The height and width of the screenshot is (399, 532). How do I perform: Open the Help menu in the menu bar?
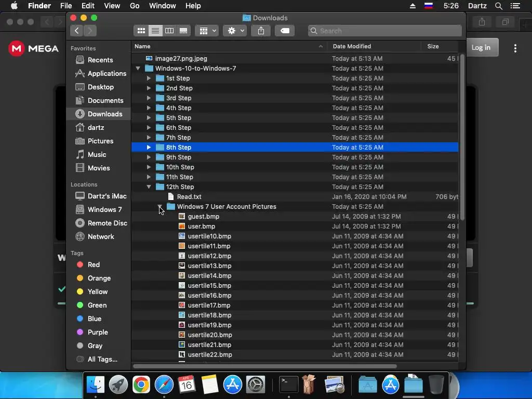[193, 6]
